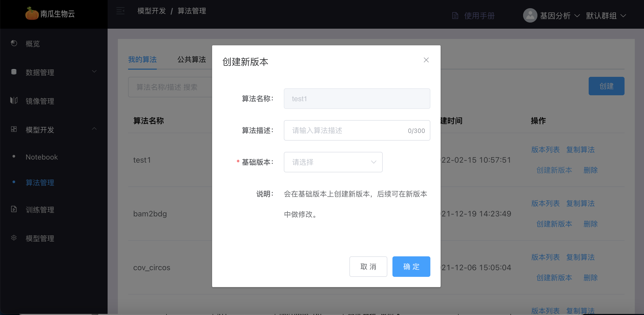The width and height of the screenshot is (644, 315).
Task: Open 版本列表 for test1
Action: [546, 150]
